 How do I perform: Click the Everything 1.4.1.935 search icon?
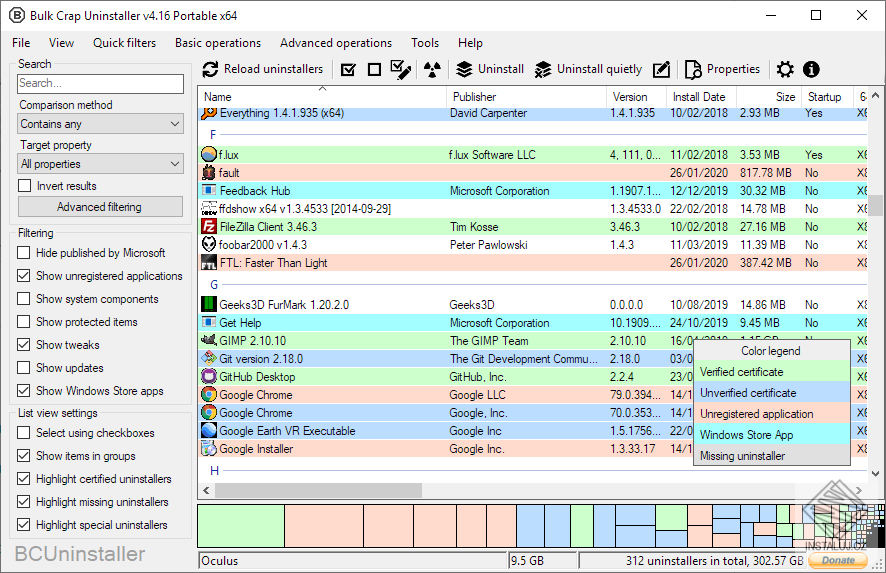[209, 113]
